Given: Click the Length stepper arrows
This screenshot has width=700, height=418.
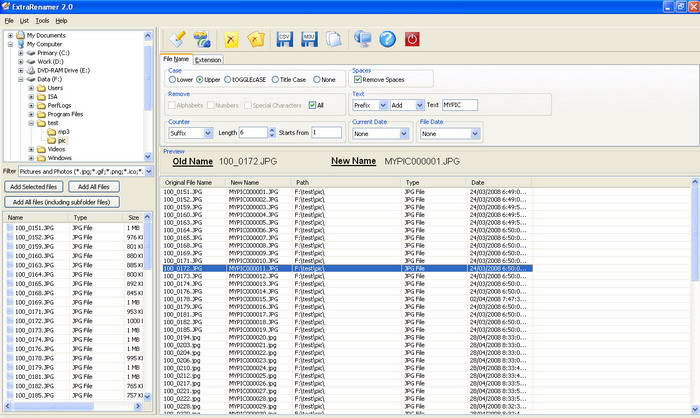Looking at the screenshot, I should click(x=271, y=133).
